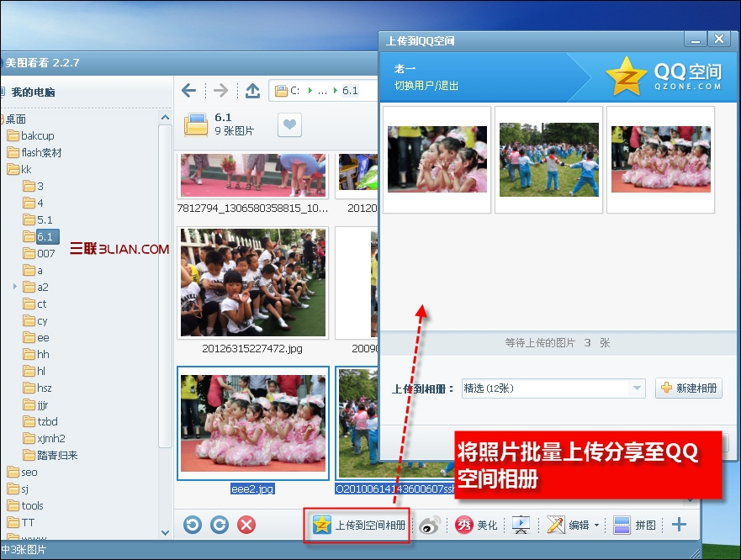741x560 pixels.
Task: Select folder 6.1 in tree
Action: (40, 237)
